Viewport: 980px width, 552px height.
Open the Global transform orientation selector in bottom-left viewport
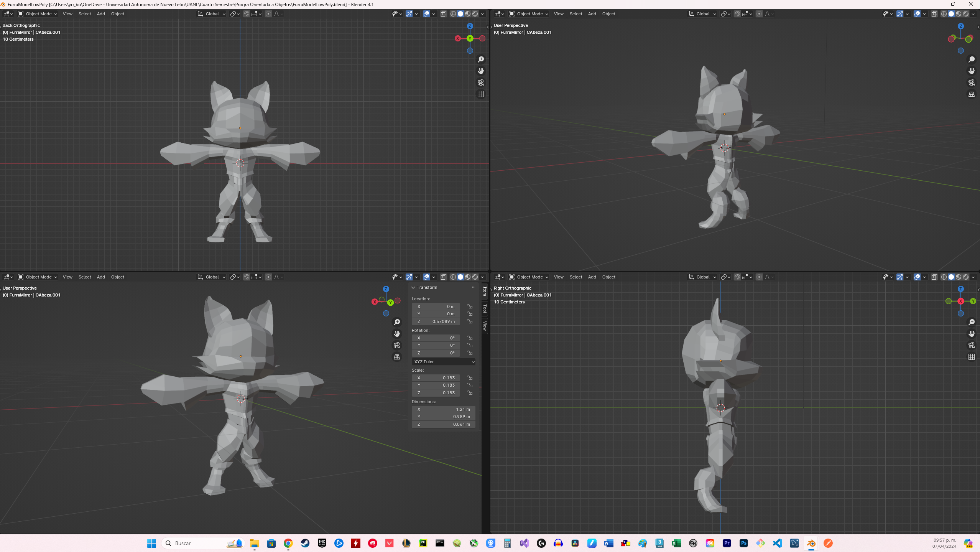(x=212, y=277)
